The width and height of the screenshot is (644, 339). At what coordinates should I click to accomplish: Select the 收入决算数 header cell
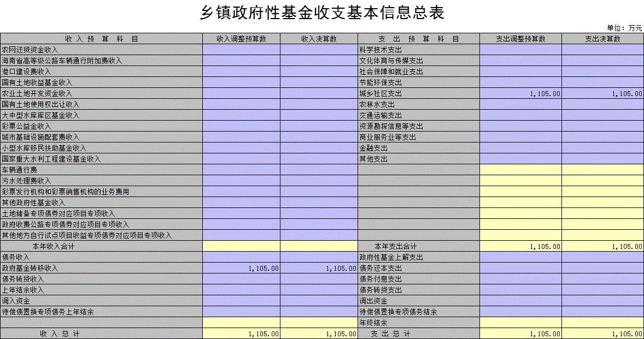click(x=319, y=39)
